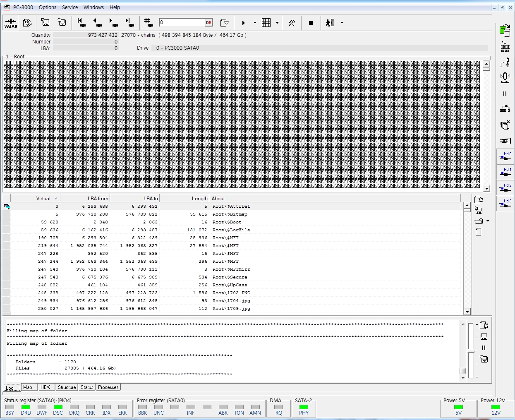Image resolution: width=515 pixels, height=420 pixels.
Task: Click the load map toolbar icon
Action: pyautogui.click(x=62, y=22)
